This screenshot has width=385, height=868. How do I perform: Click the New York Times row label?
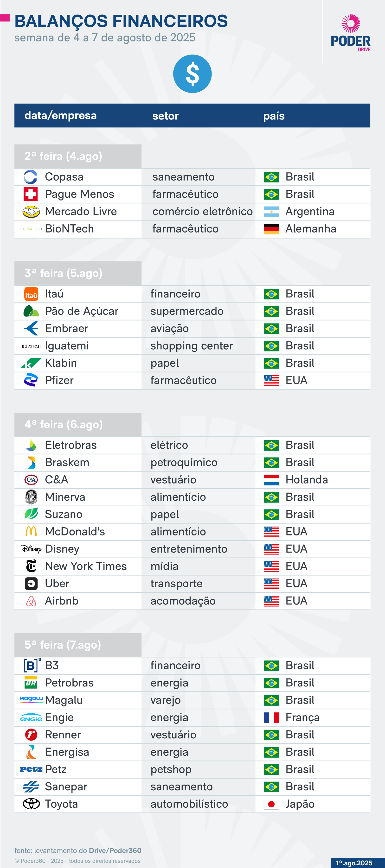tap(86, 566)
